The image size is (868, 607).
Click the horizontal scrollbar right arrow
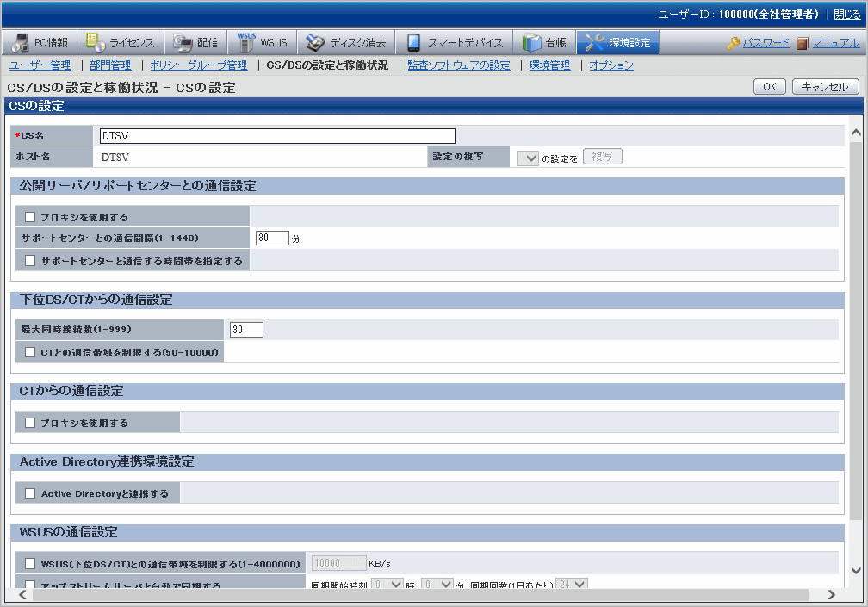pyautogui.click(x=832, y=595)
